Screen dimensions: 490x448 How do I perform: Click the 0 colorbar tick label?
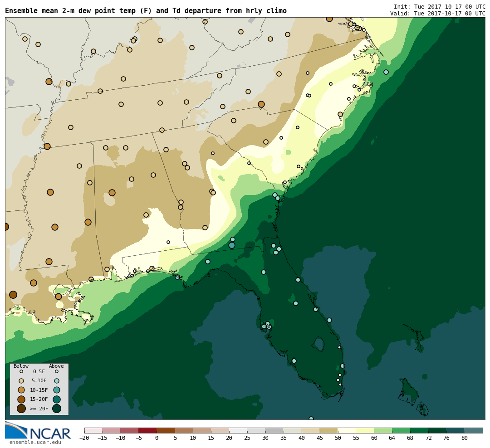pos(157,438)
